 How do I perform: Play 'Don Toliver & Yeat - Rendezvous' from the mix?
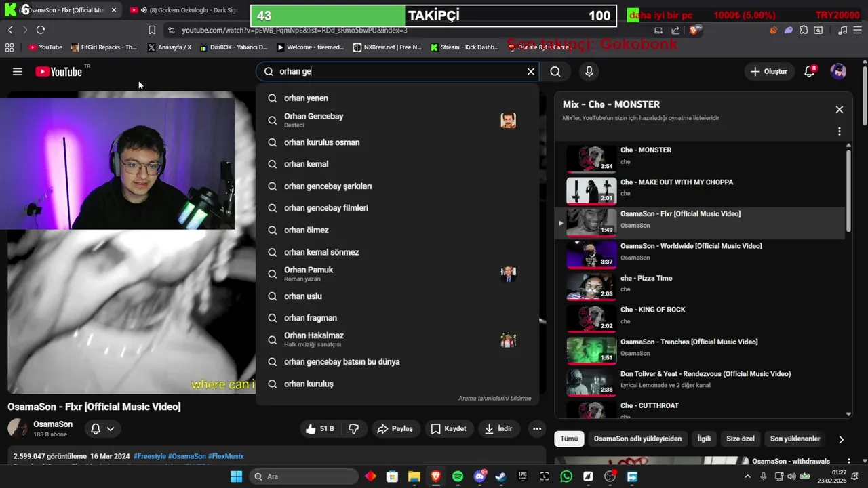[x=701, y=382]
